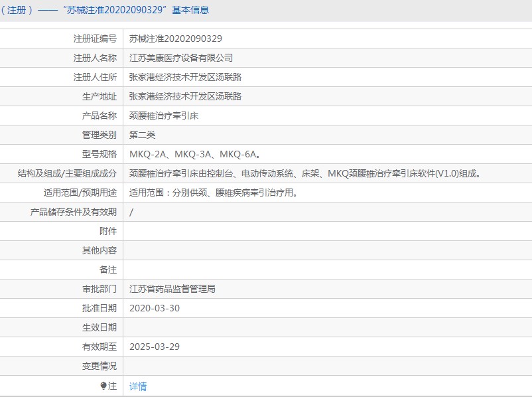532x399 pixels.
Task: Click the page title with 基本信息
Action: (105, 11)
